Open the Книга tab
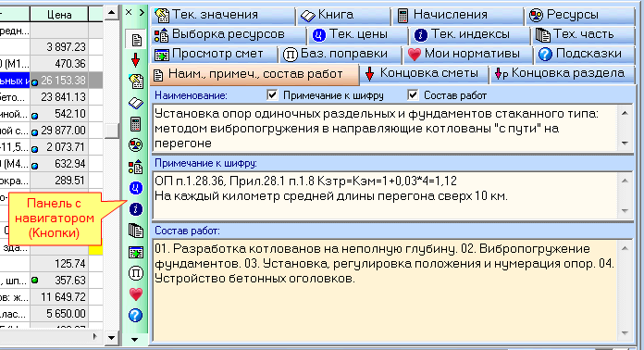This screenshot has width=644, height=350. 345,15
